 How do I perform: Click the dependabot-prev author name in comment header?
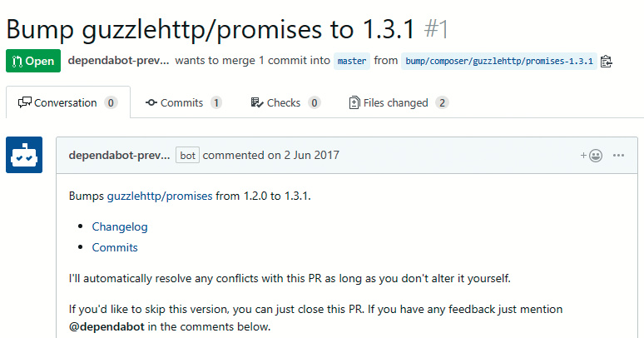pyautogui.click(x=119, y=156)
